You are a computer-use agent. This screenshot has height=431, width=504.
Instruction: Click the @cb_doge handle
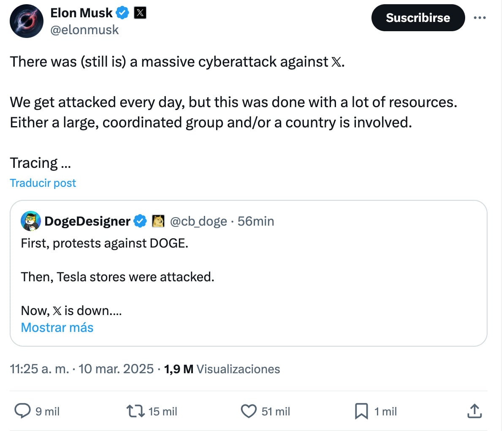[x=198, y=221]
